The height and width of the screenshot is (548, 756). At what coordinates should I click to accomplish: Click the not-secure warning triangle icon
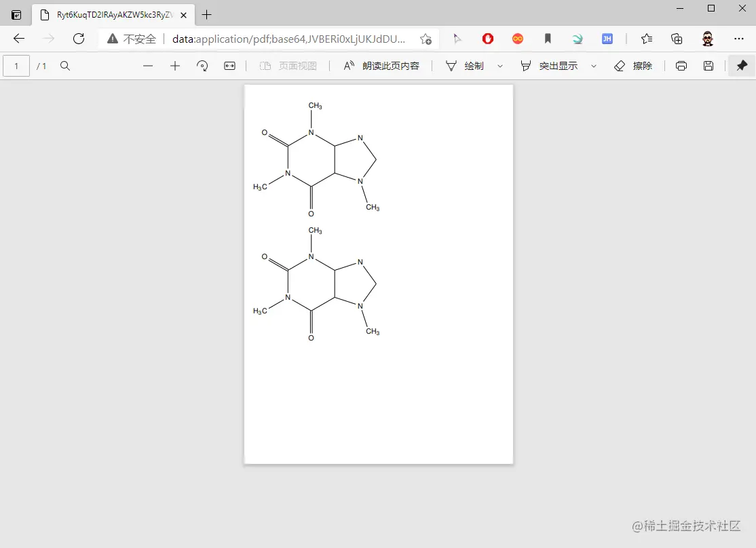coord(113,39)
